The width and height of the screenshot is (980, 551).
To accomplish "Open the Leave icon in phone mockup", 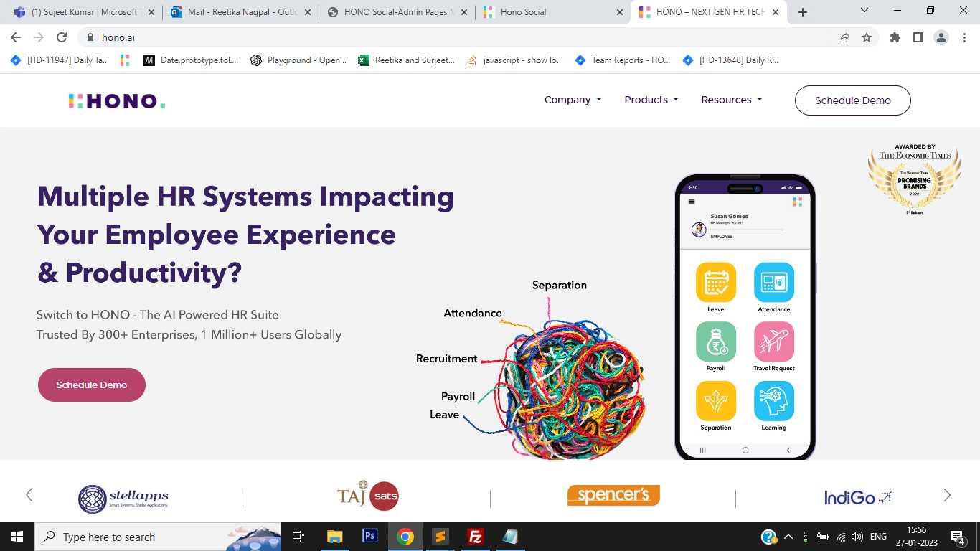I will click(x=716, y=282).
